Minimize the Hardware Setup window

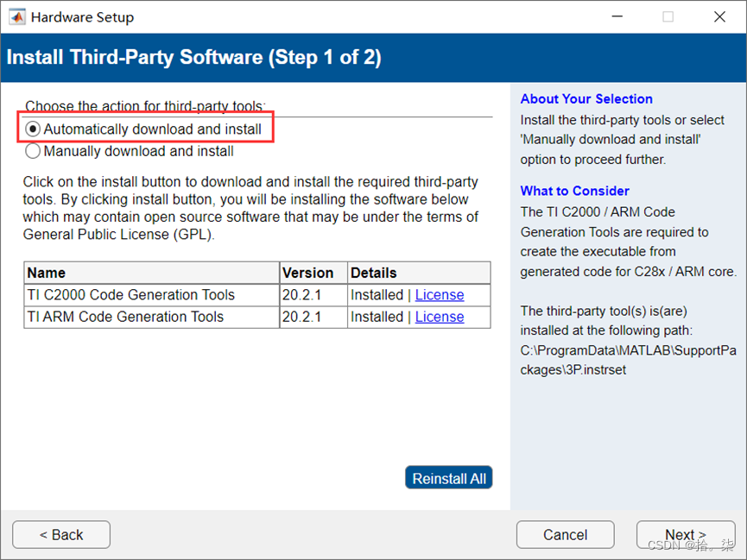coord(617,16)
